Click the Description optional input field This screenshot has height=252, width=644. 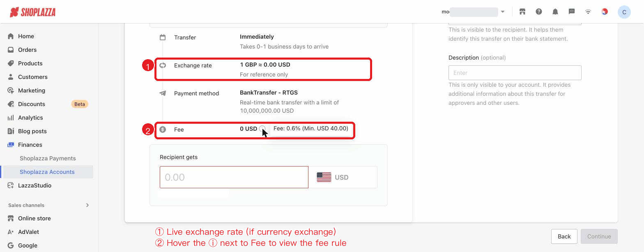[515, 73]
